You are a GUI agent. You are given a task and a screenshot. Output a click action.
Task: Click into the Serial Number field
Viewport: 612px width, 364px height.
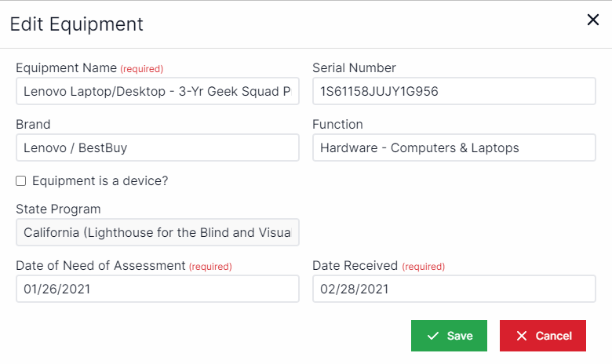(x=454, y=91)
